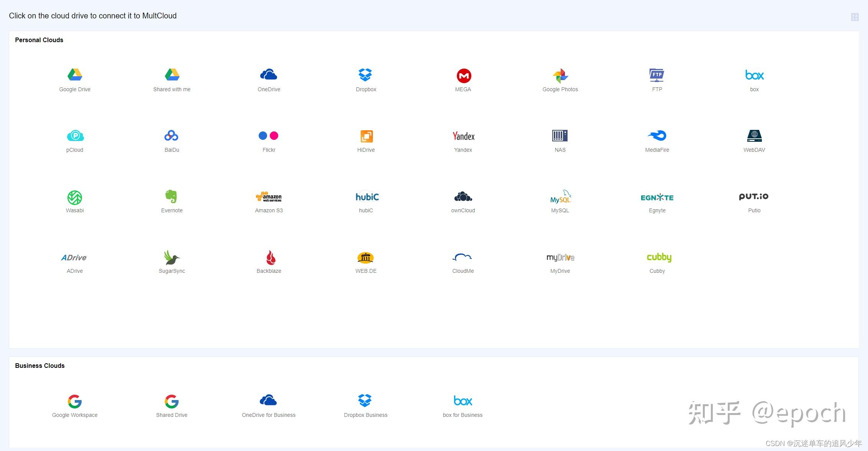The width and height of the screenshot is (868, 451).
Task: Select the OneDrive personal cloud icon
Action: tap(269, 75)
